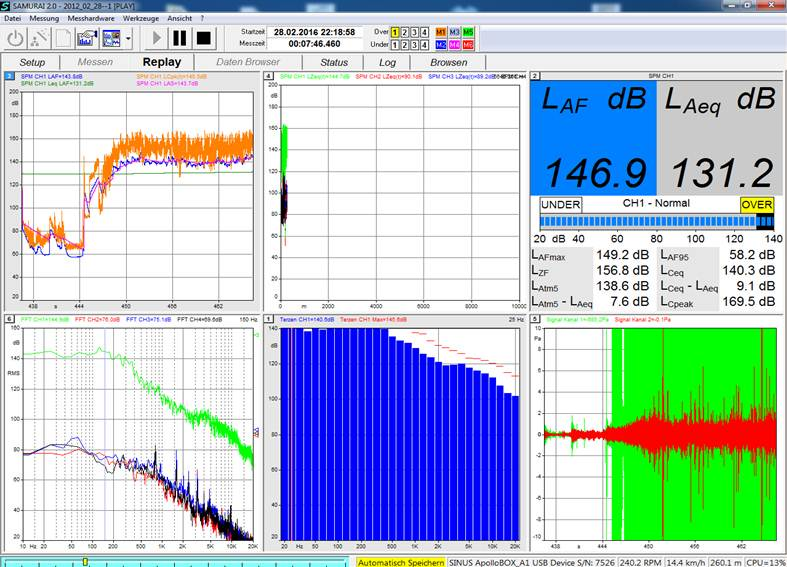Image resolution: width=787 pixels, height=567 pixels.
Task: Open the dropdown arrow beside layout icon
Action: click(128, 38)
